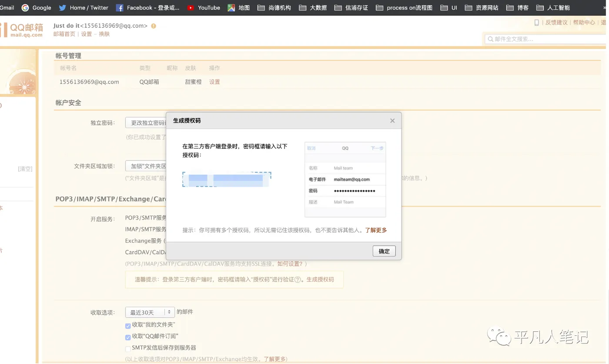Click the 1556136969@qq.com account name cell
Viewport: 609px width, 364px height.
point(89,82)
